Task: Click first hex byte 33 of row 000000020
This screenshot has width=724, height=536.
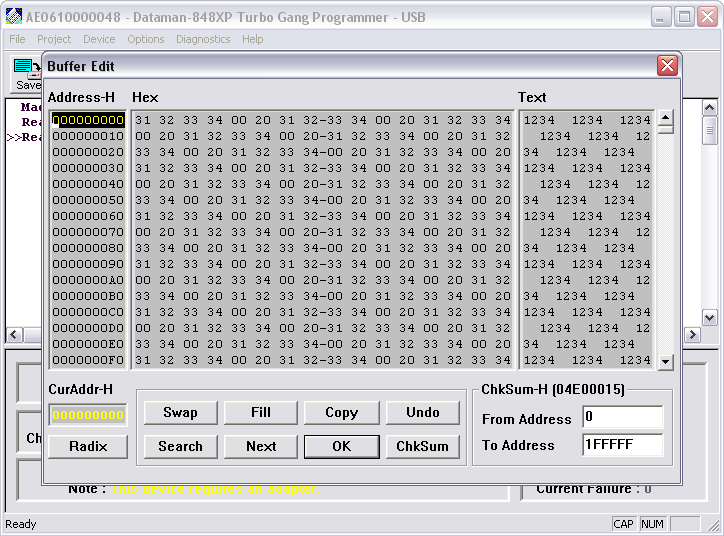Action: (143, 152)
